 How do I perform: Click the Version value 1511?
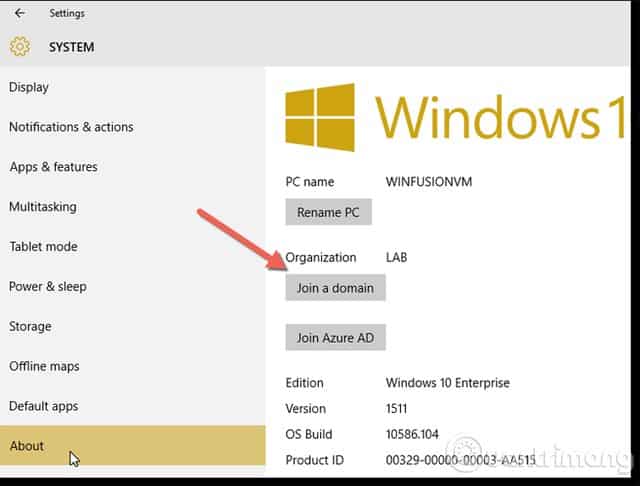click(x=396, y=408)
